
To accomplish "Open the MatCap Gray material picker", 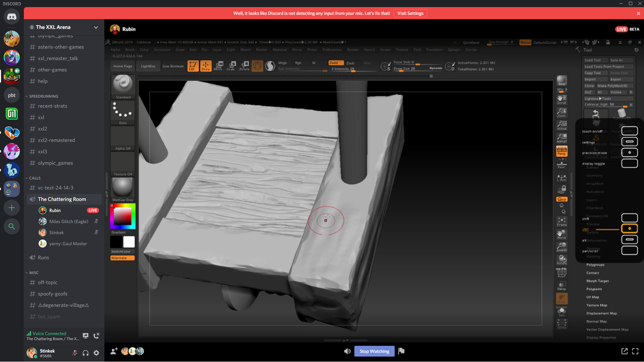I will [x=123, y=190].
